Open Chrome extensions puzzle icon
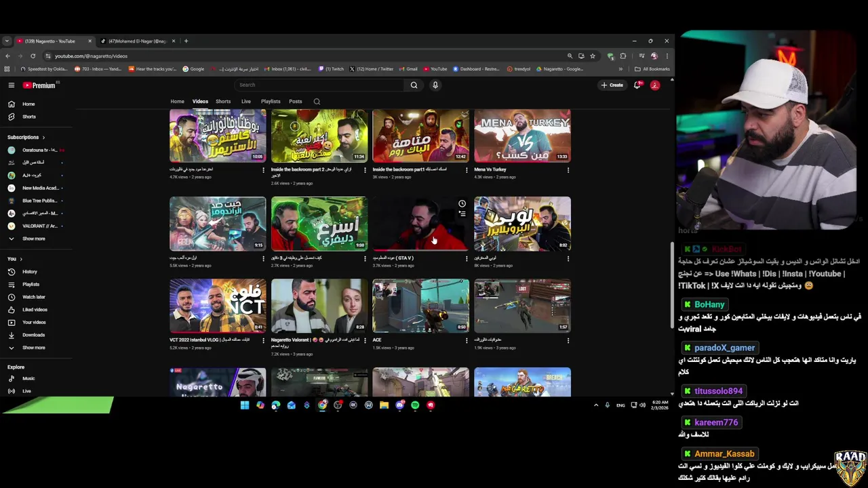Screen dimensions: 868x488 [x=623, y=56]
